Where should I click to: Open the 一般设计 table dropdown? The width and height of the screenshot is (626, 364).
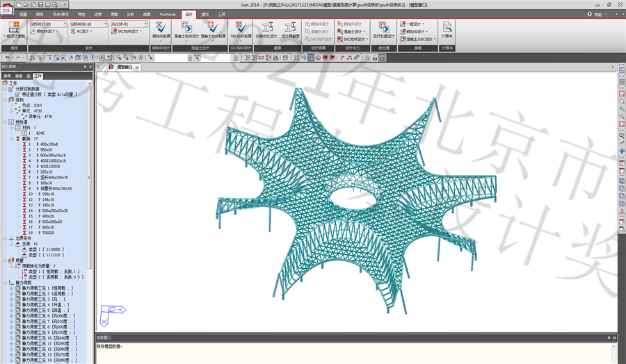click(412, 24)
